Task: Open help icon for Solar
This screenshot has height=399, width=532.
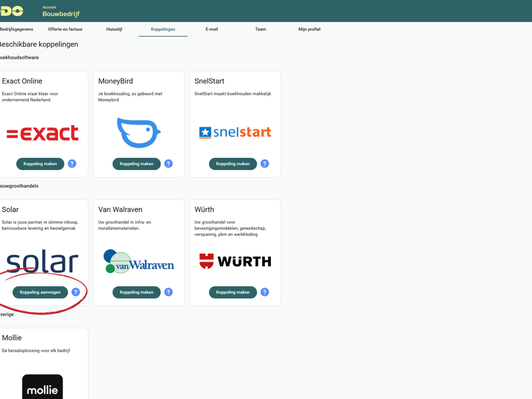Action: click(76, 292)
